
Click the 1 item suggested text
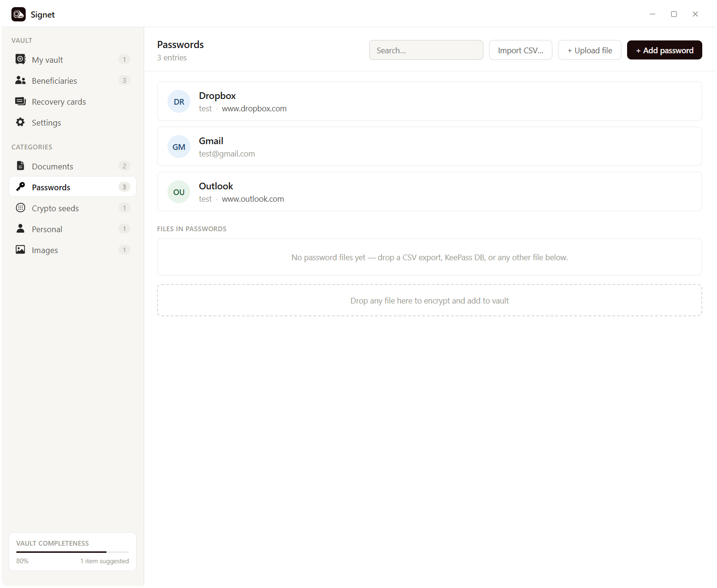[x=104, y=561]
